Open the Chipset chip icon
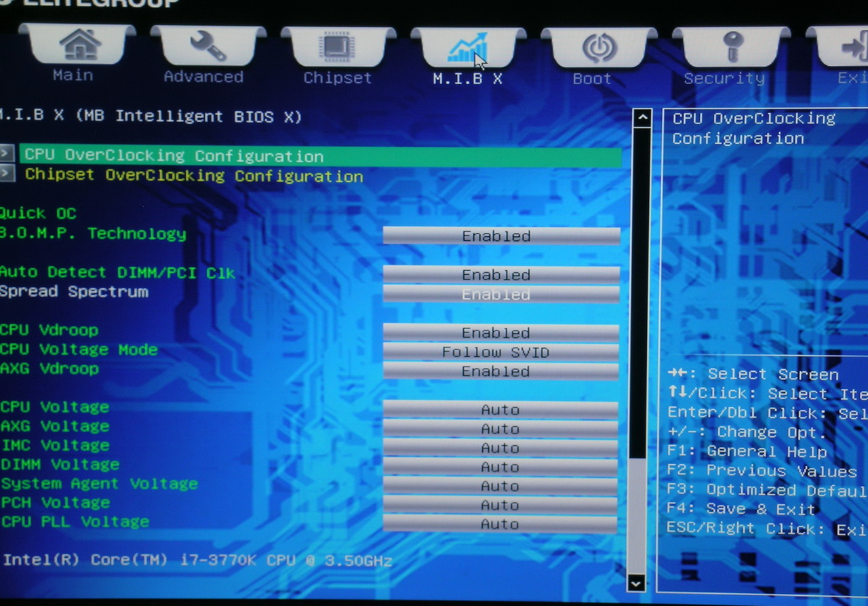 click(x=338, y=47)
